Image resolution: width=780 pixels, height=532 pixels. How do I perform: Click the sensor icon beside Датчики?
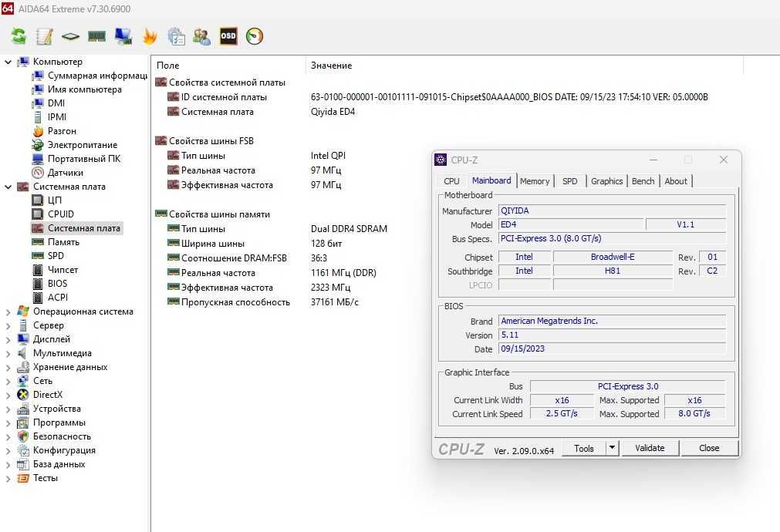[x=38, y=173]
